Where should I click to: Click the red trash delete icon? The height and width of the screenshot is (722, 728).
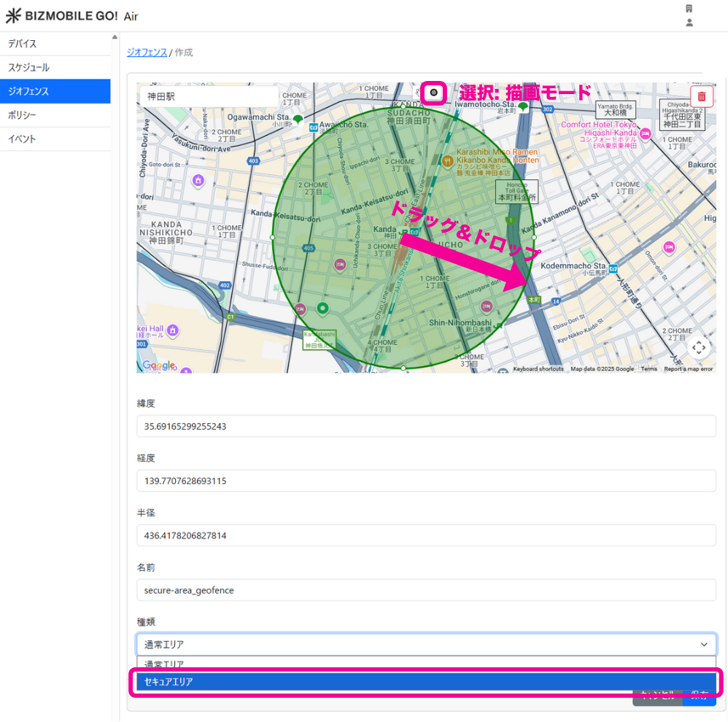coord(702,96)
